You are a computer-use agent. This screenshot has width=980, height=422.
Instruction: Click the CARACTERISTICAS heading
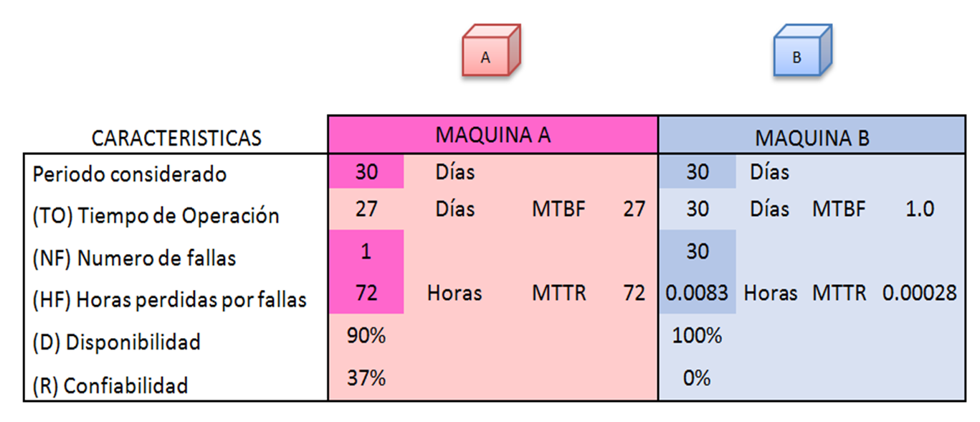176,137
